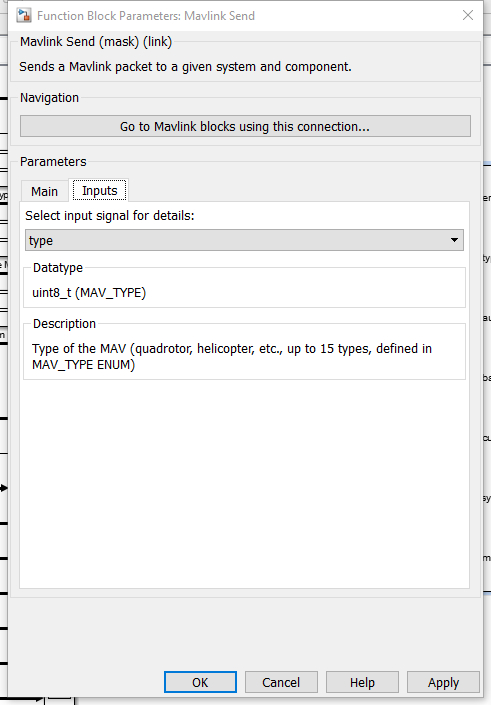
Task: Open Help for Mavlink Send block
Action: 362,682
